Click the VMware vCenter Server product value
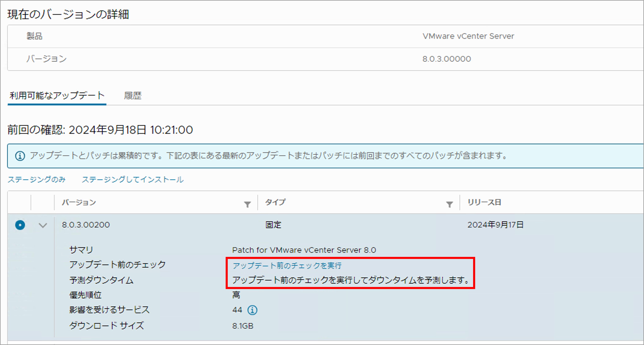The height and width of the screenshot is (345, 644). [x=468, y=36]
